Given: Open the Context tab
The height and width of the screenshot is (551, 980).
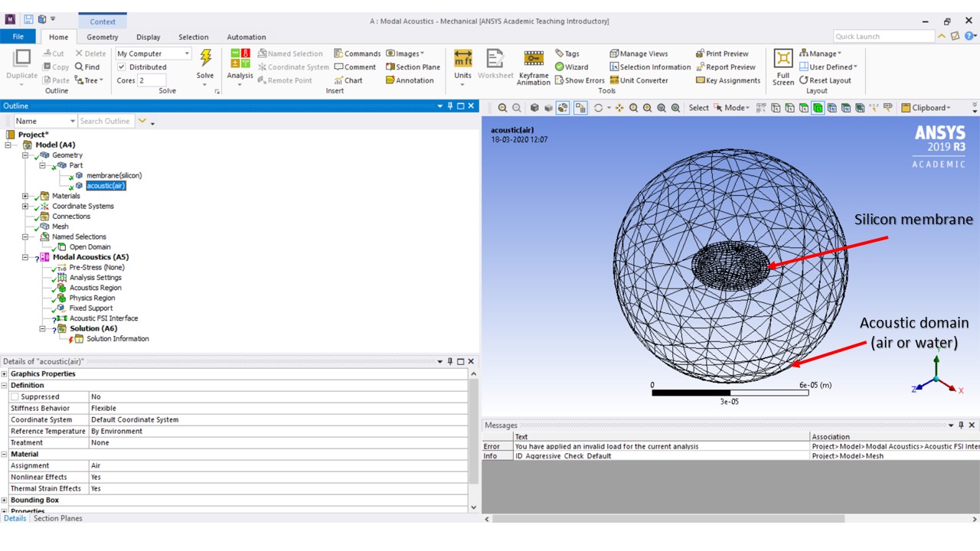Looking at the screenshot, I should click(103, 21).
